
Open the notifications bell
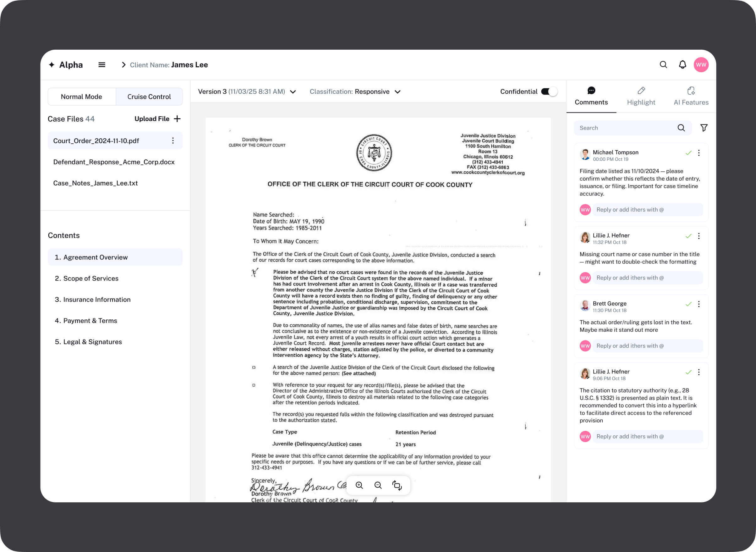coord(682,64)
